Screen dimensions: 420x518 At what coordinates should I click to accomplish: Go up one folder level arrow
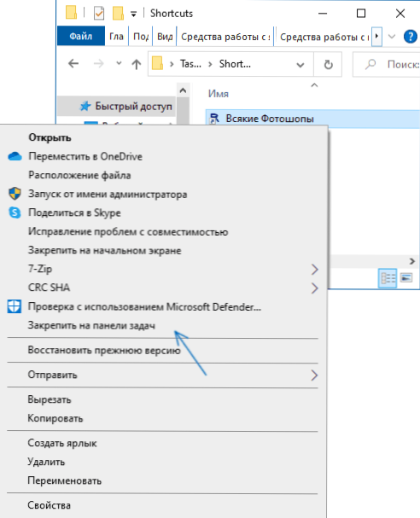(136, 64)
